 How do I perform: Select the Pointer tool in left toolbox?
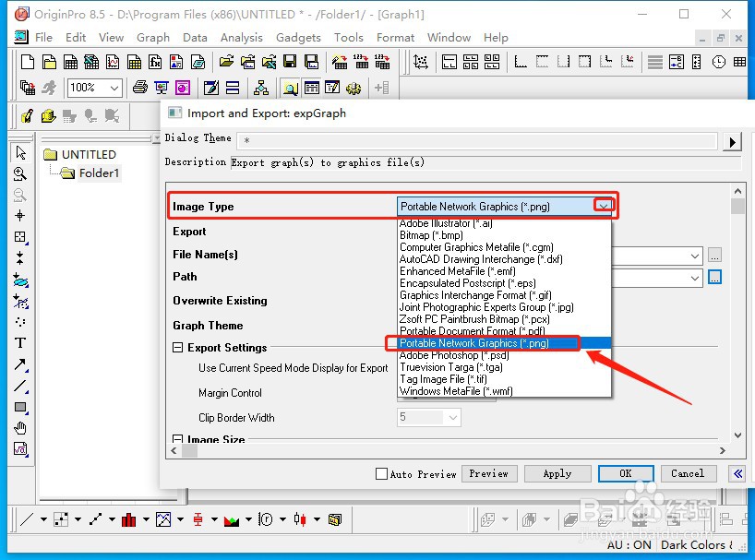pyautogui.click(x=20, y=152)
